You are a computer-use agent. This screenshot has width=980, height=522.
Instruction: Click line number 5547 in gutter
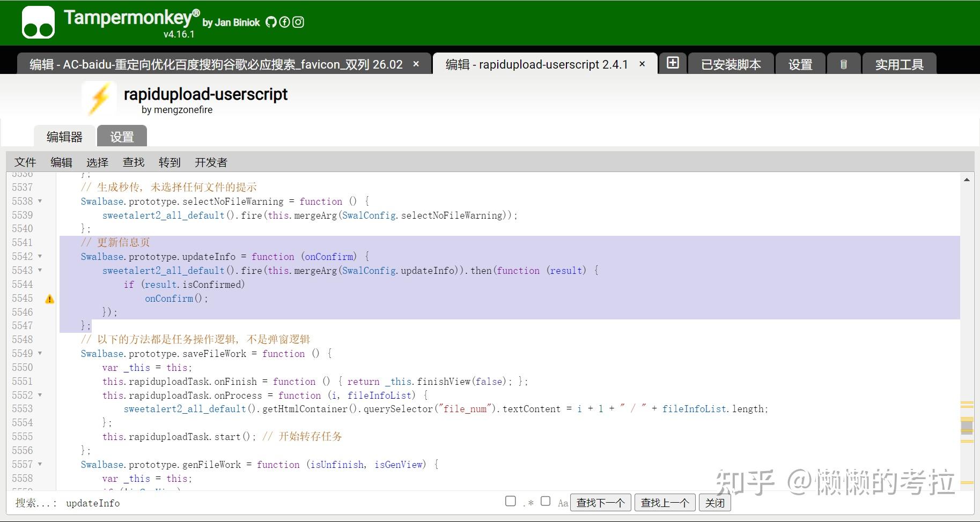tap(22, 326)
